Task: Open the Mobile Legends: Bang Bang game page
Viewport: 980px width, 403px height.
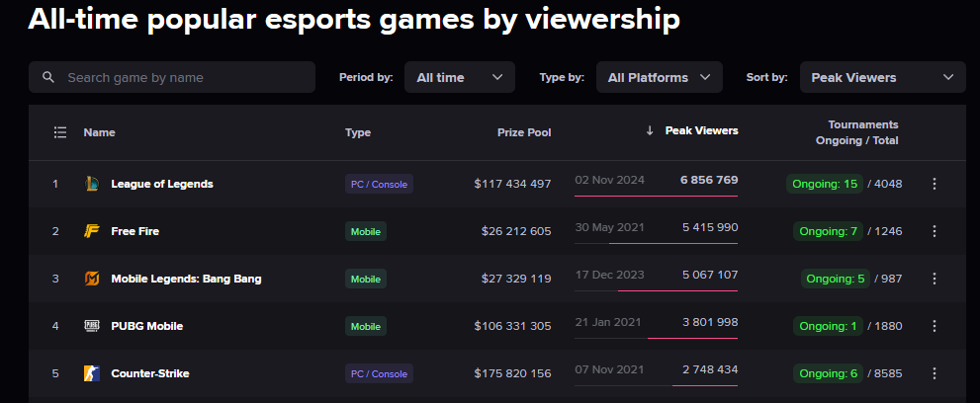Action: point(186,279)
